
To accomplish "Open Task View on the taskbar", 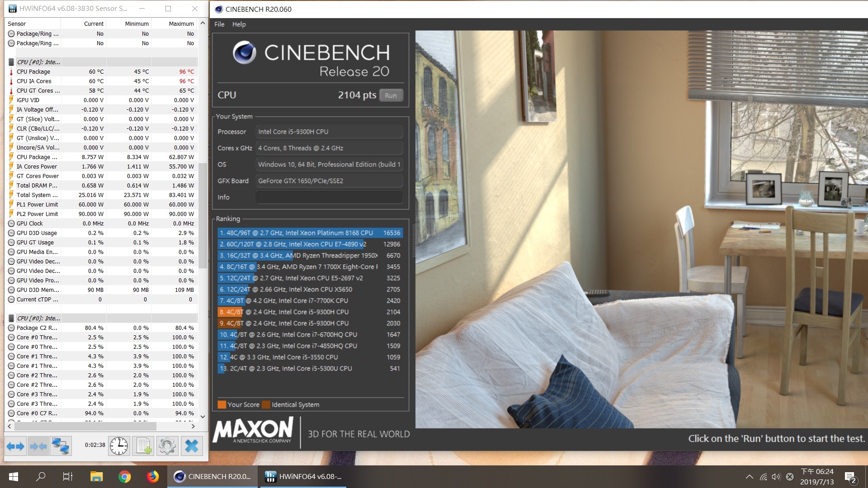I will point(68,477).
